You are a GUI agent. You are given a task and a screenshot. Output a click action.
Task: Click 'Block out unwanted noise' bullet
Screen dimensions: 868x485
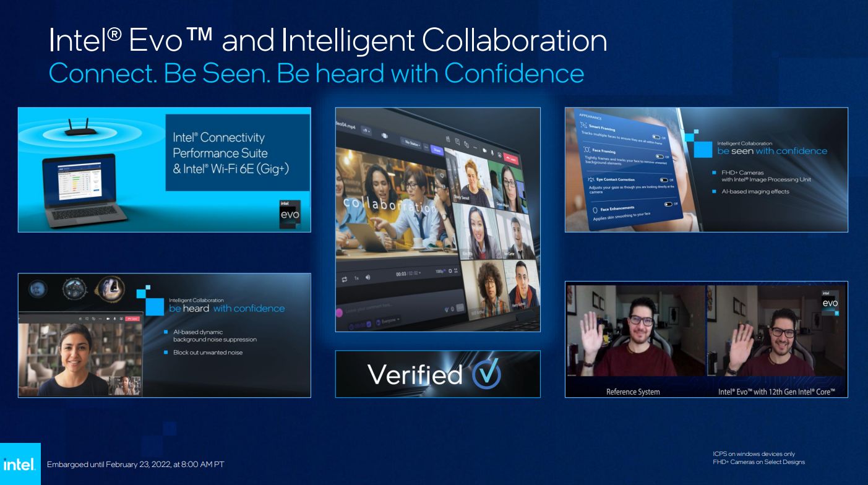[208, 352]
